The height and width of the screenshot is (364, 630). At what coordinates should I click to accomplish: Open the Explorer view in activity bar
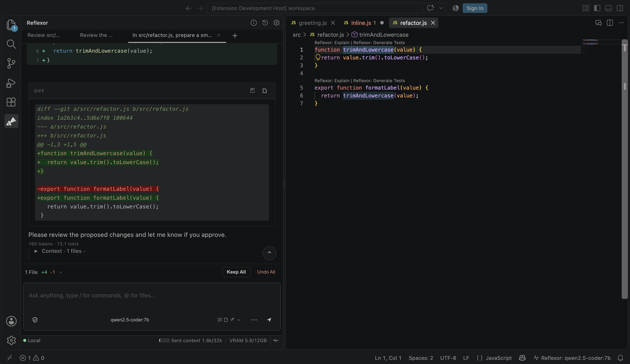click(x=11, y=25)
